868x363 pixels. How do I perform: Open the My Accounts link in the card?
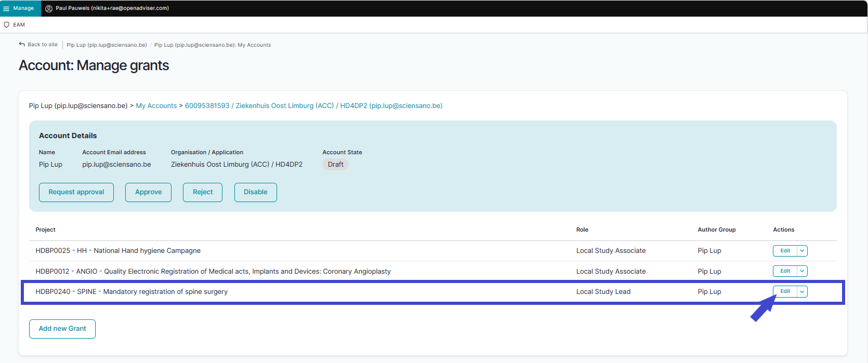(x=156, y=106)
